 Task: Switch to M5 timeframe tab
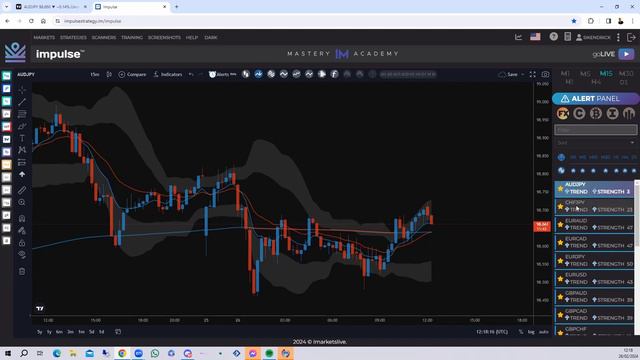click(585, 73)
